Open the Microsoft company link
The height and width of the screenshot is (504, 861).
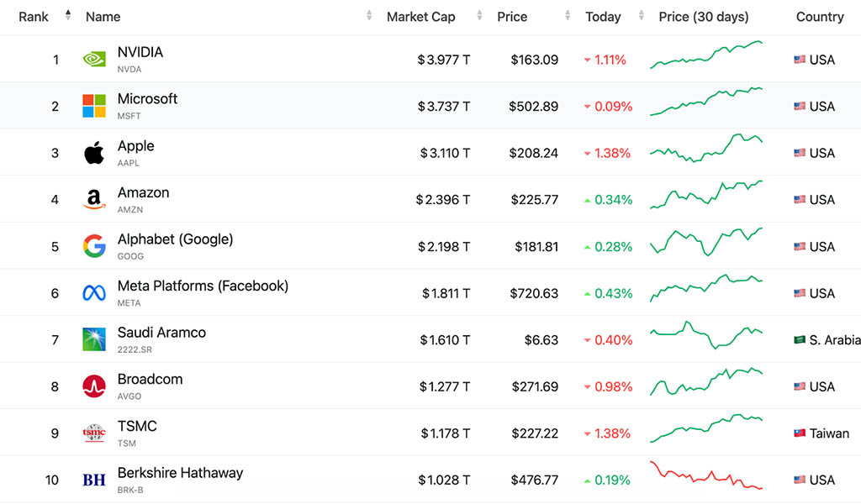click(x=147, y=99)
